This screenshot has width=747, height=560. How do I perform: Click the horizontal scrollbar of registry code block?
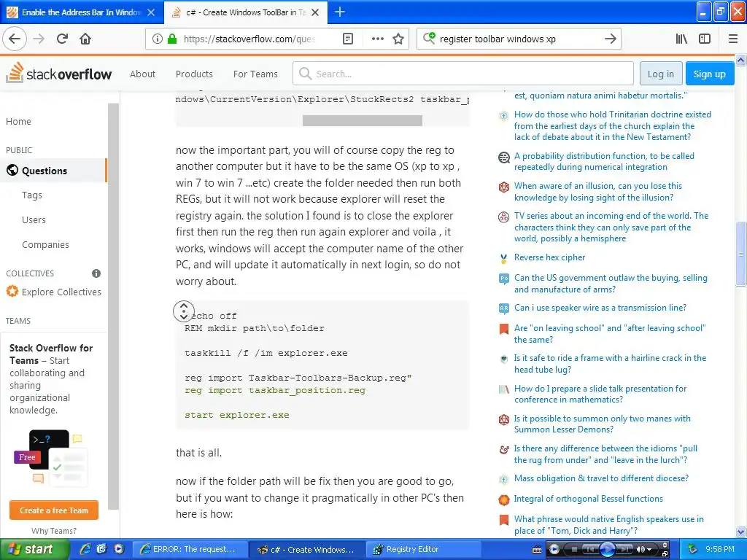point(362,120)
